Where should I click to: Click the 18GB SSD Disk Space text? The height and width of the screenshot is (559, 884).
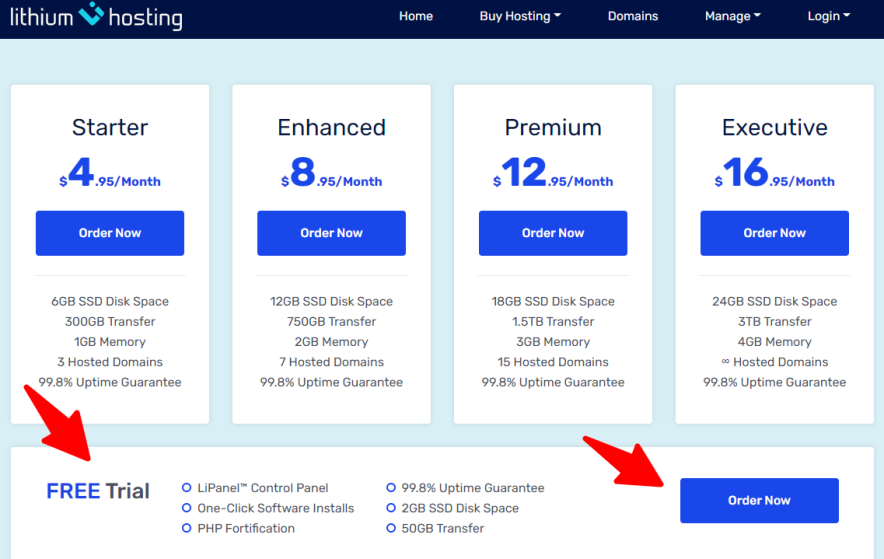553,301
